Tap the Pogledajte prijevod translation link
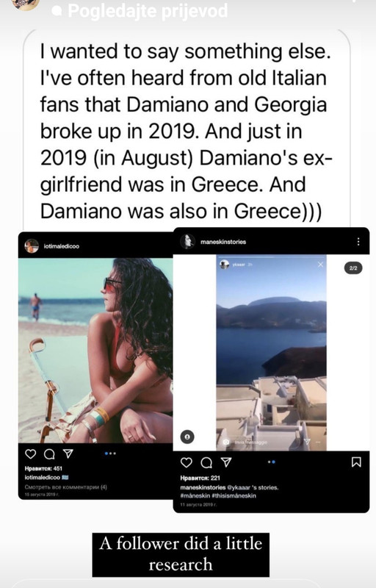The height and width of the screenshot is (588, 376). pyautogui.click(x=148, y=11)
